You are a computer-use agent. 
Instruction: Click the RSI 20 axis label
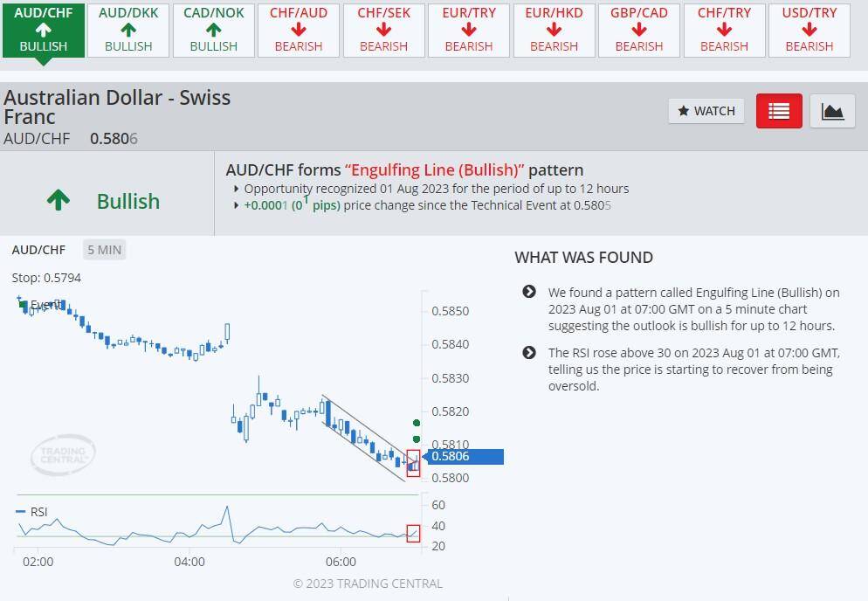point(438,546)
